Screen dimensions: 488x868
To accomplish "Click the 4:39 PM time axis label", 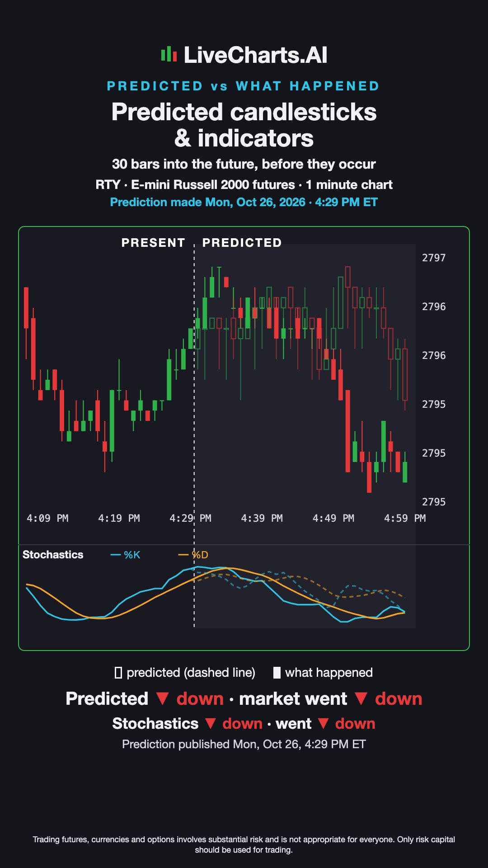I will (x=262, y=518).
